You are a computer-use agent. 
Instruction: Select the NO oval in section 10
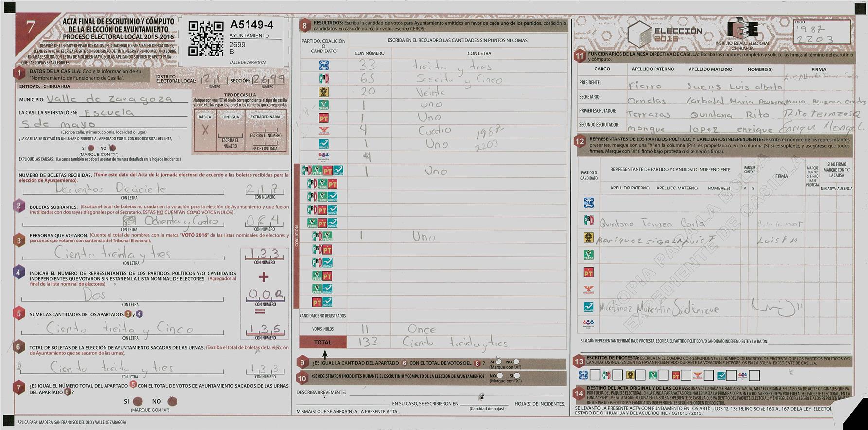click(x=500, y=376)
